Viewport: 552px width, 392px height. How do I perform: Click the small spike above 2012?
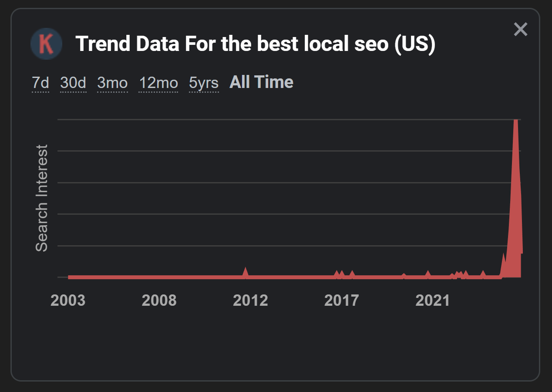(x=245, y=272)
